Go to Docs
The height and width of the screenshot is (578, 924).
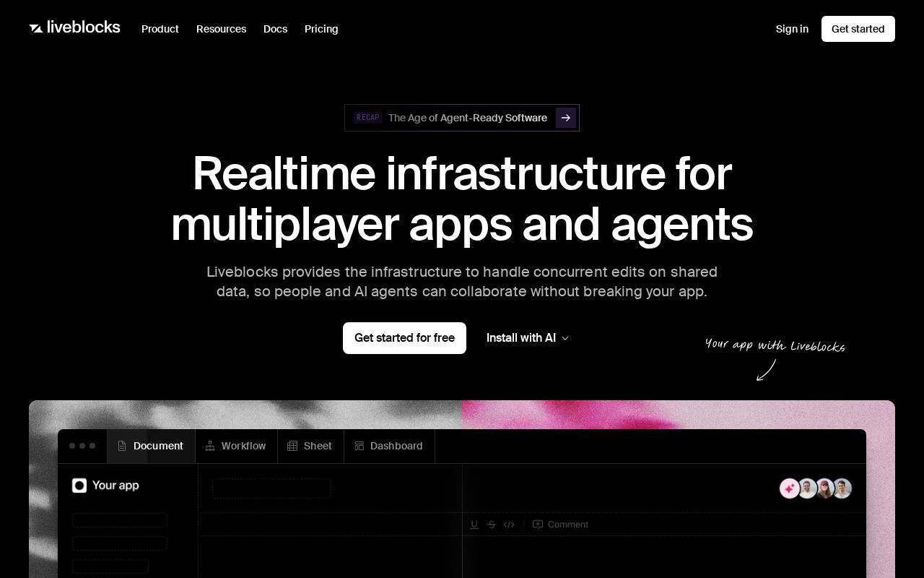[x=275, y=29]
